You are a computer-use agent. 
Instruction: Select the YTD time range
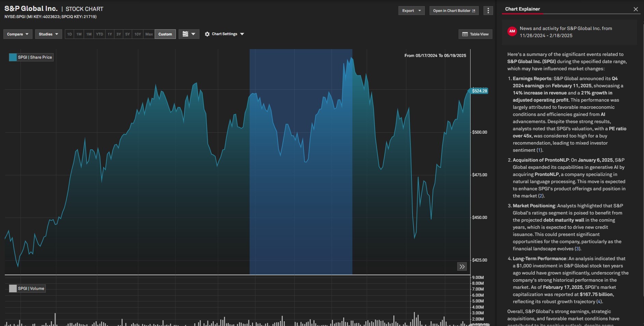99,34
